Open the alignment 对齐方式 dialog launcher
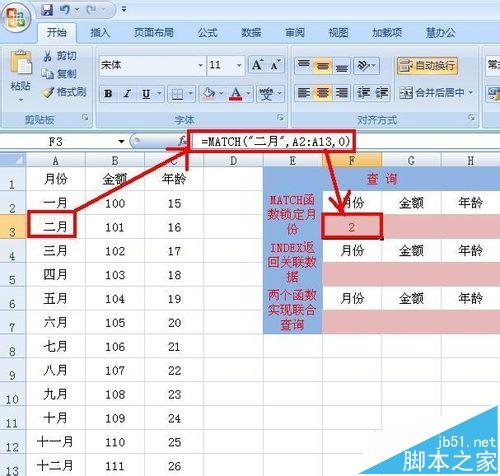Screen dimensions: 500x476 pyautogui.click(x=471, y=117)
